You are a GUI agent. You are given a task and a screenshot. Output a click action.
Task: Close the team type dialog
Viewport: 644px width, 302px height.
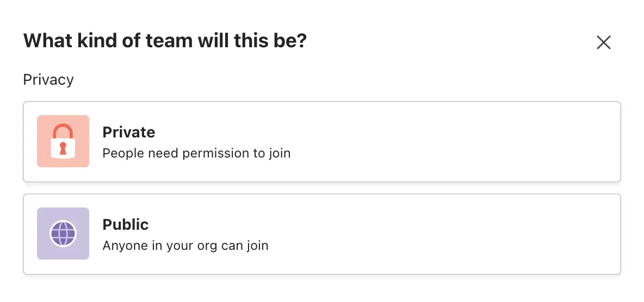(603, 42)
